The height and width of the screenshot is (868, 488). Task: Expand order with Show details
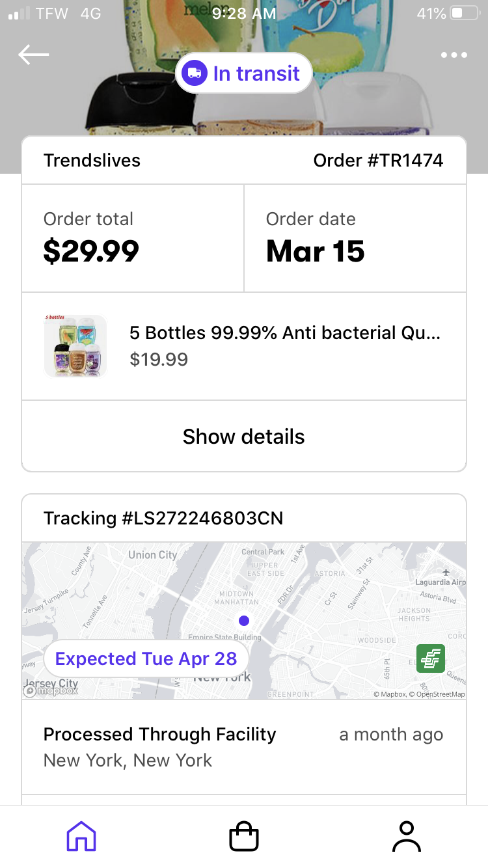(x=244, y=436)
